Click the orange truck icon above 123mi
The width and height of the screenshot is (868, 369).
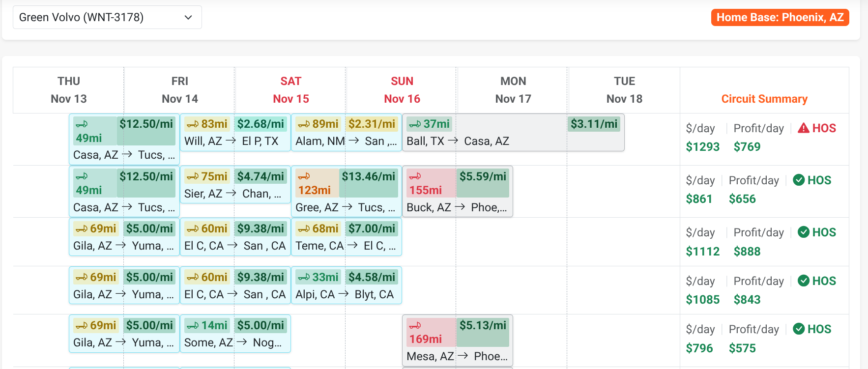304,176
